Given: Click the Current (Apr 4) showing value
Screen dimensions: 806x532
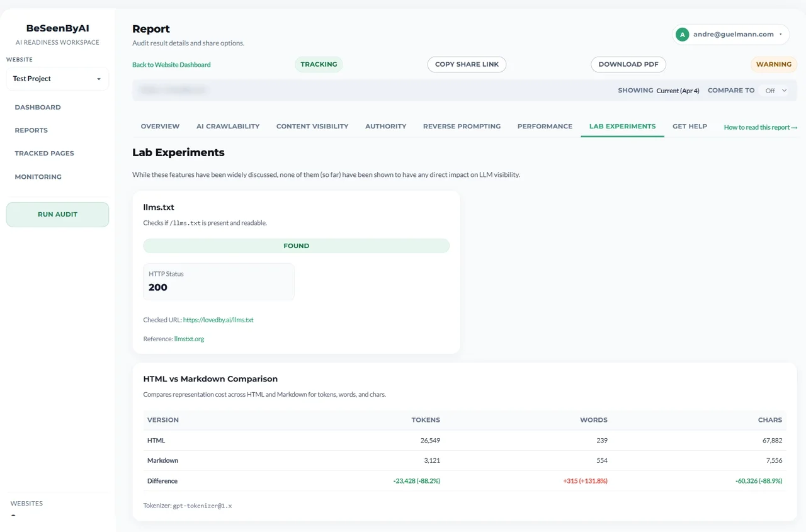Looking at the screenshot, I should (x=678, y=91).
